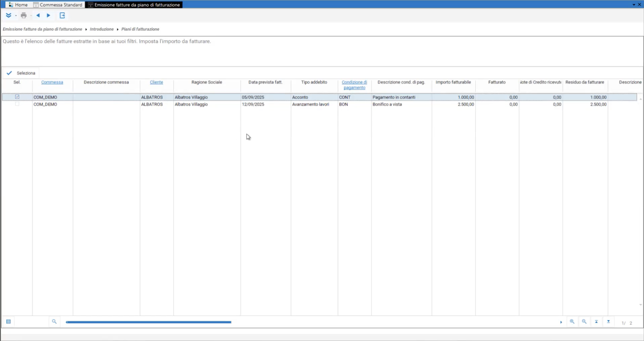Click the Data prevista fatt. column header
This screenshot has height=341, width=644.
[265, 82]
